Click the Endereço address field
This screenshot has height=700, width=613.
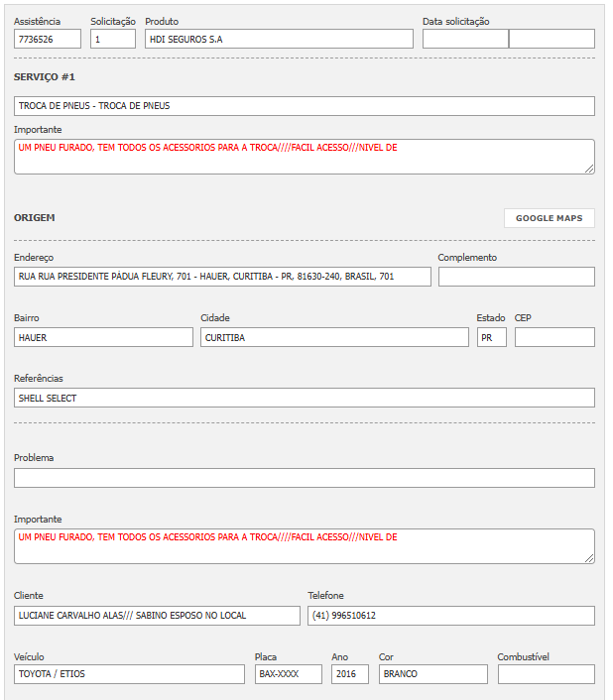click(222, 277)
